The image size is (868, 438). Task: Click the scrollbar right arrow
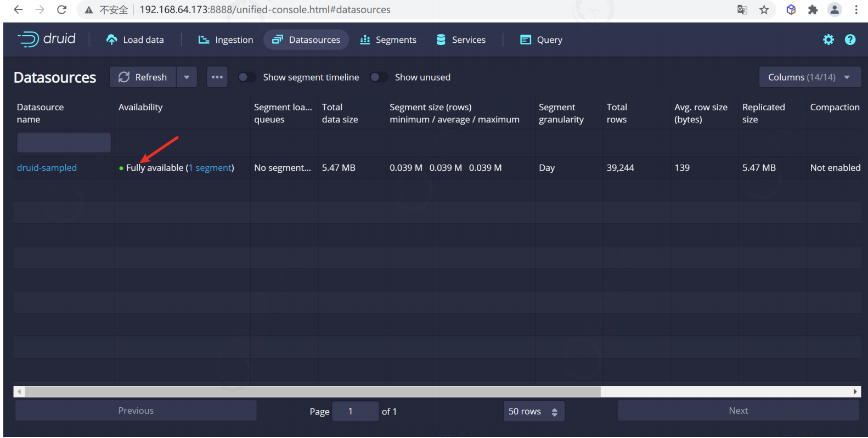coord(855,392)
